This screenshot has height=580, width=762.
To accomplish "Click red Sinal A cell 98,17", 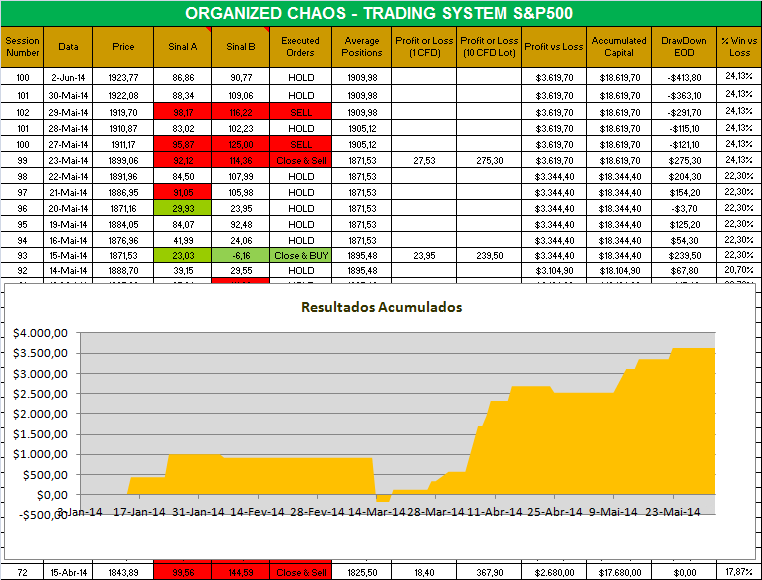I will 183,112.
